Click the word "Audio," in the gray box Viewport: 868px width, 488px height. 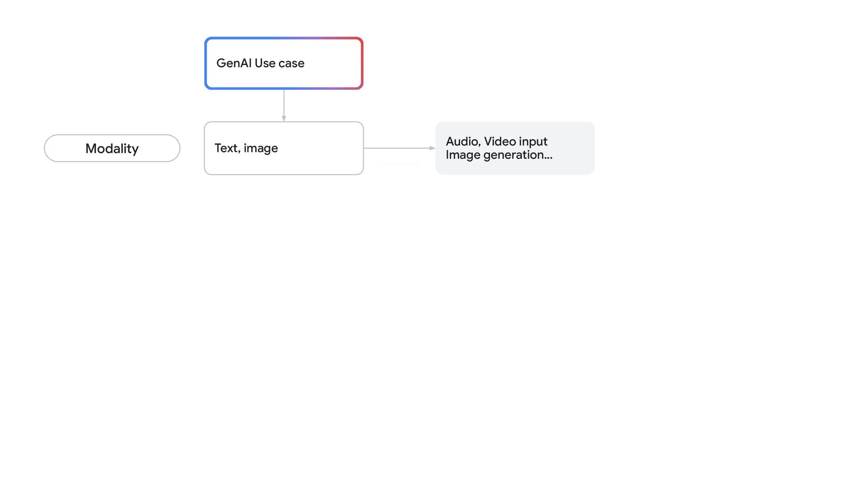point(463,141)
